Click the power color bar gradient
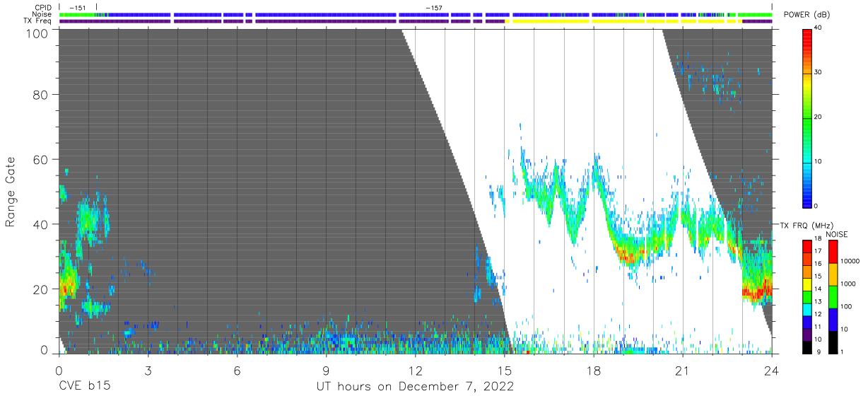The image size is (868, 401). (x=807, y=117)
